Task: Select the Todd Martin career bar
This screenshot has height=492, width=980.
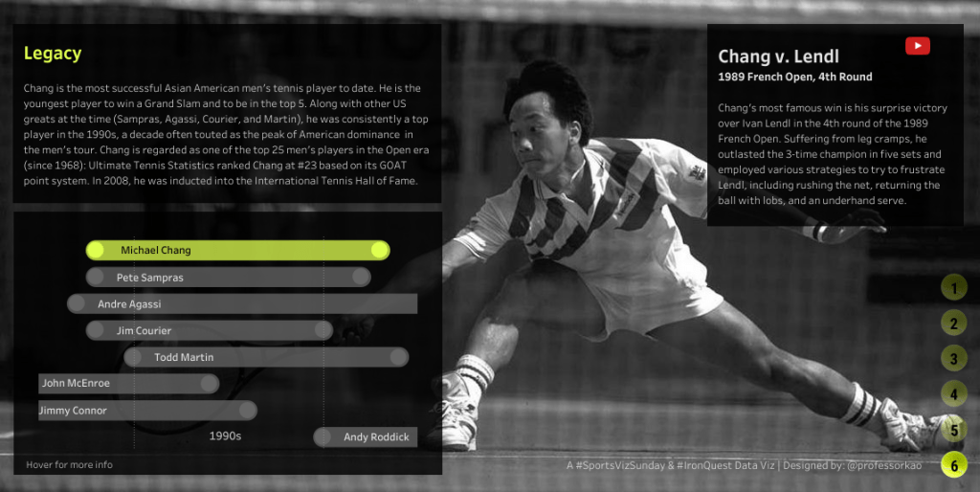Action: [x=266, y=357]
